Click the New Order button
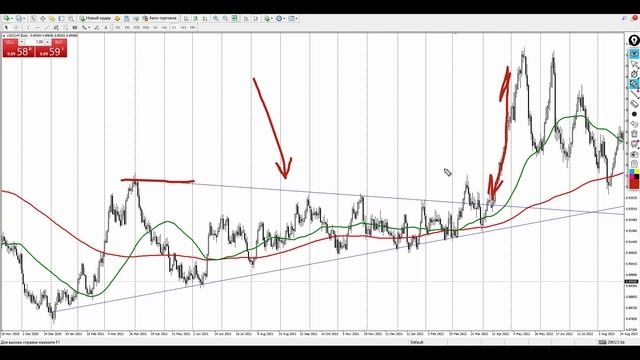The height and width of the screenshot is (360, 640). point(96,18)
